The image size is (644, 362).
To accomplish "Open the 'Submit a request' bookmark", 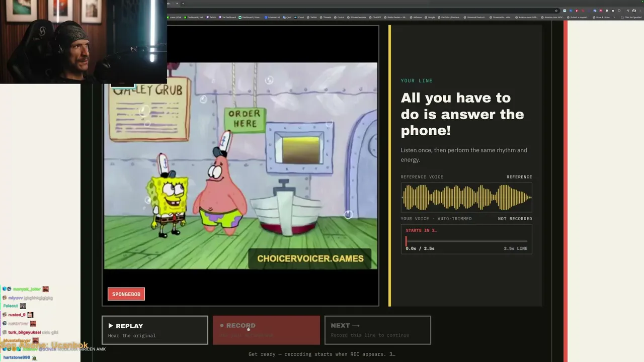I will (x=578, y=18).
